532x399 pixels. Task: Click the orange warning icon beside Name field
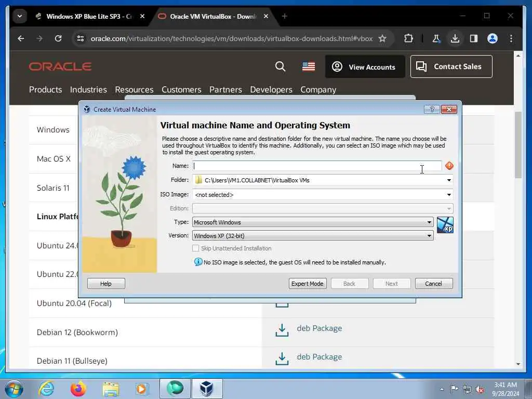pyautogui.click(x=449, y=166)
